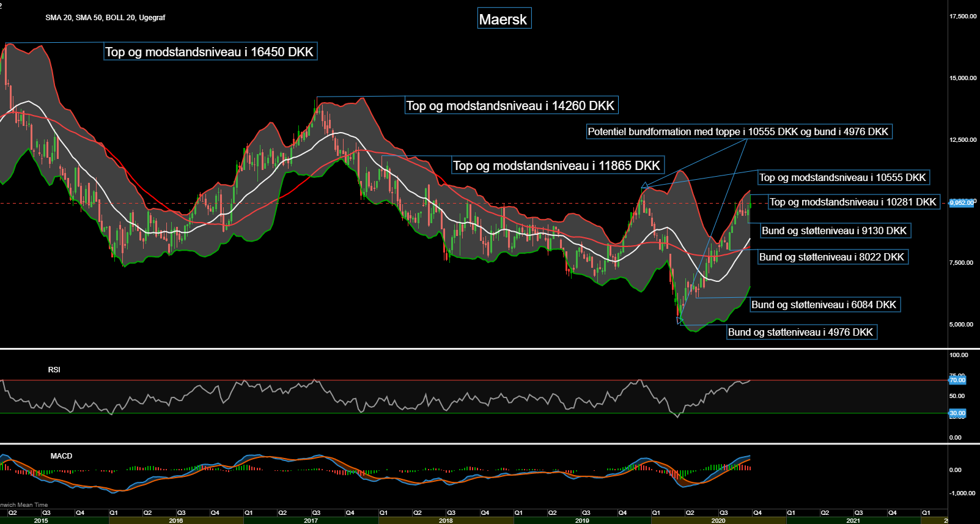Click the 2021 year label on time axis
This screenshot has height=524, width=980.
pos(853,520)
